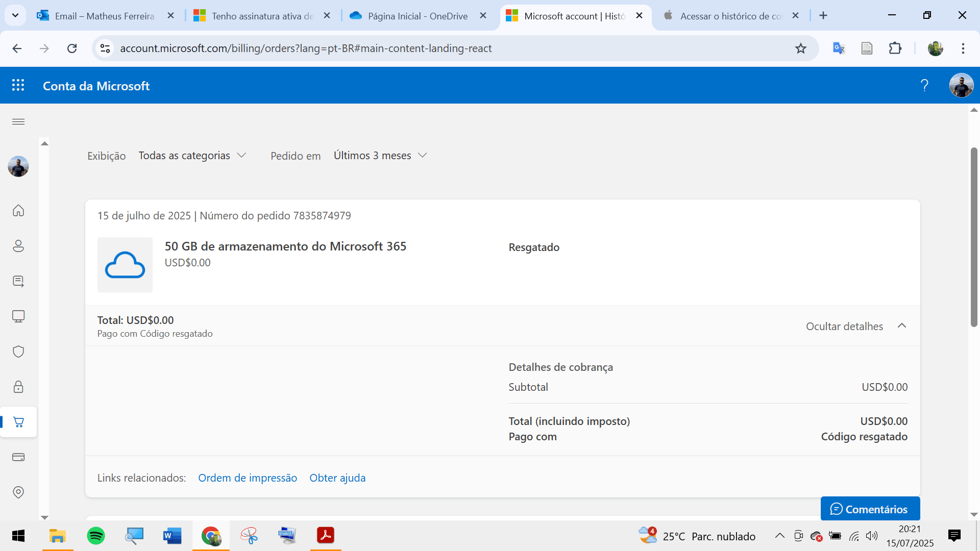Go back to previous page
Screen dimensions: 980x551
click(x=17, y=48)
